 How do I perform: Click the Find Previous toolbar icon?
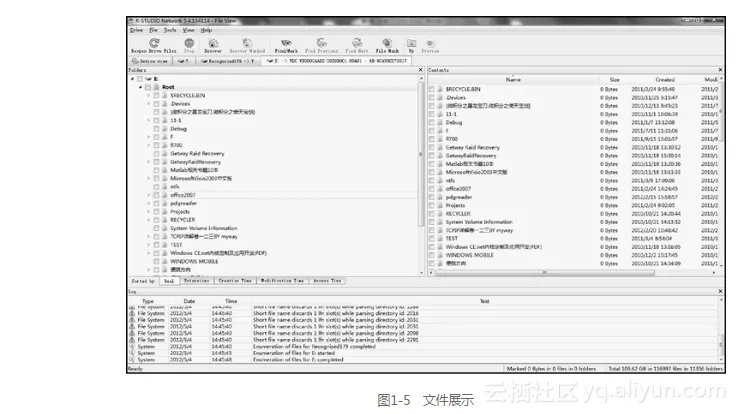(x=321, y=43)
